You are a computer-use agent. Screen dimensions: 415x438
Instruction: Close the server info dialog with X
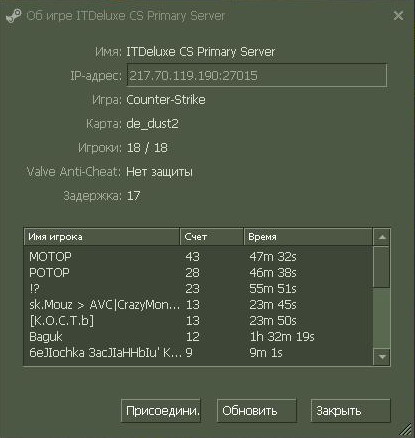398,16
